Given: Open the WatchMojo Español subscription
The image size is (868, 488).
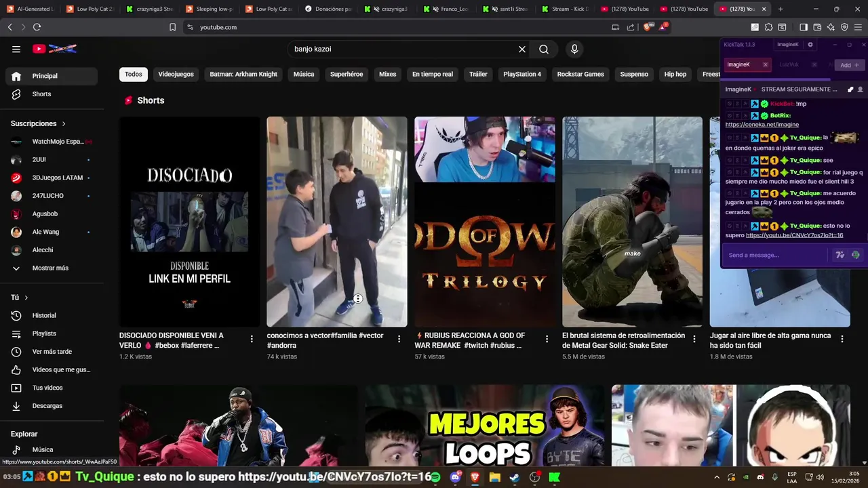Looking at the screenshot, I should (52, 142).
